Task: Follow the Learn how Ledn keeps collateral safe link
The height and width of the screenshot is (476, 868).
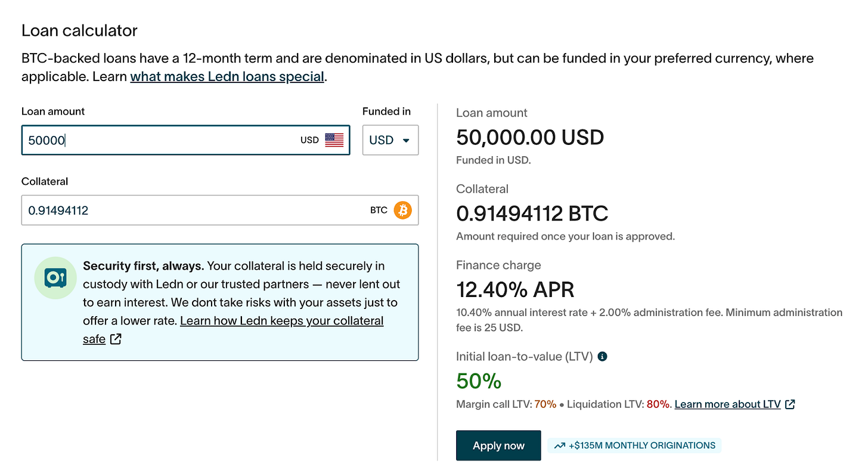Action: tap(281, 321)
